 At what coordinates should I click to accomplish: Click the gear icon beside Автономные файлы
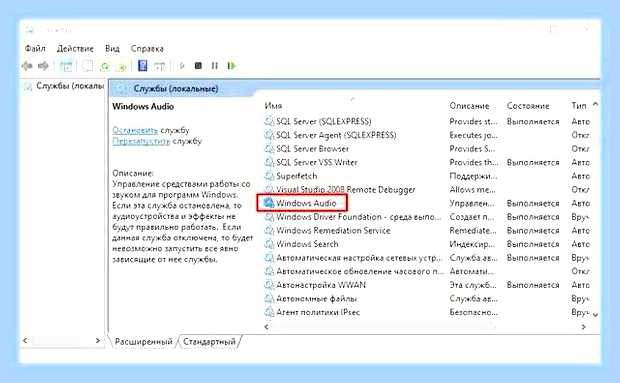[269, 299]
